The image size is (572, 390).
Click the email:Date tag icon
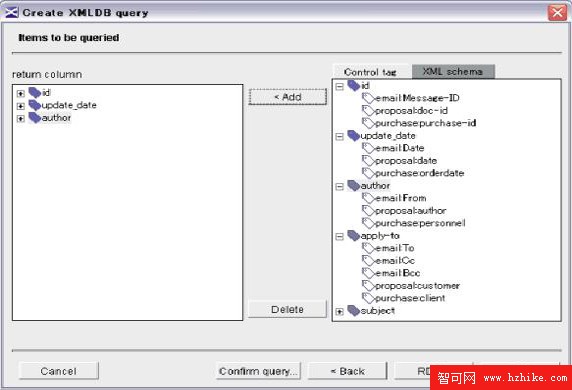tap(368, 148)
